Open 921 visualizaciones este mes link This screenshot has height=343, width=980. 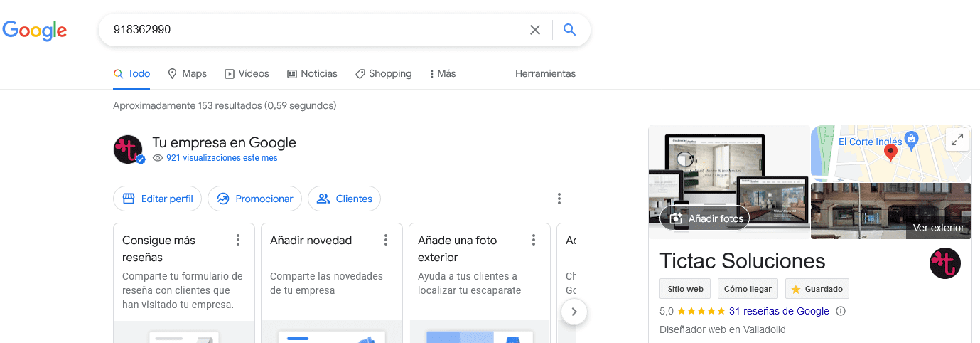coord(222,158)
